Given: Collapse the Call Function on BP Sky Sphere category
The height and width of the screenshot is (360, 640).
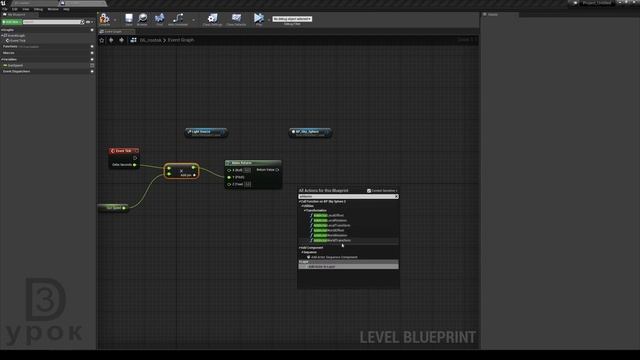Looking at the screenshot, I should pyautogui.click(x=300, y=202).
